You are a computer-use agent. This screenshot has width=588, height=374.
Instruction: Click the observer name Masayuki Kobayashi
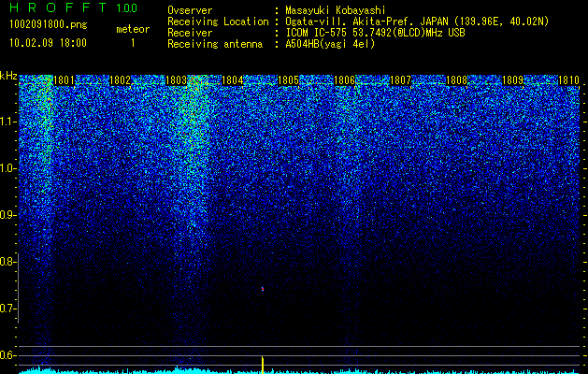click(x=336, y=10)
